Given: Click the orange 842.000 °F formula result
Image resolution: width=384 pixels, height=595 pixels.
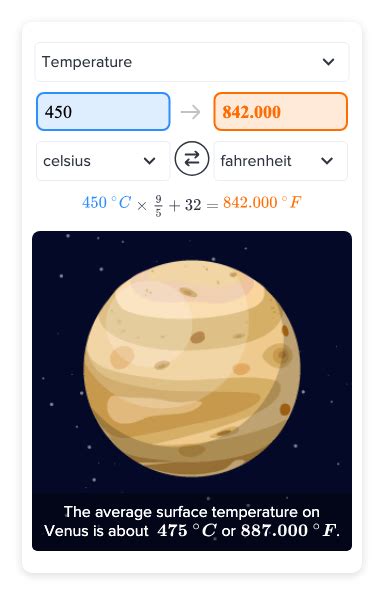Looking at the screenshot, I should coord(262,202).
